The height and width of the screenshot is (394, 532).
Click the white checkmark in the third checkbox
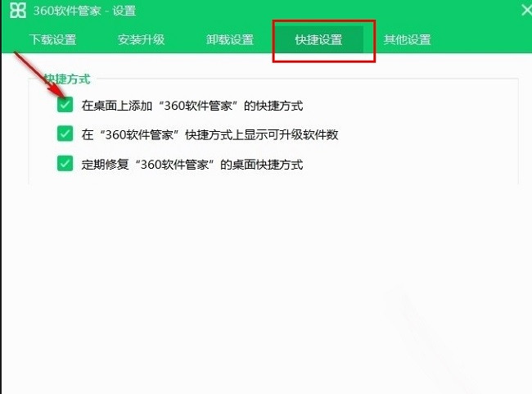coord(65,163)
